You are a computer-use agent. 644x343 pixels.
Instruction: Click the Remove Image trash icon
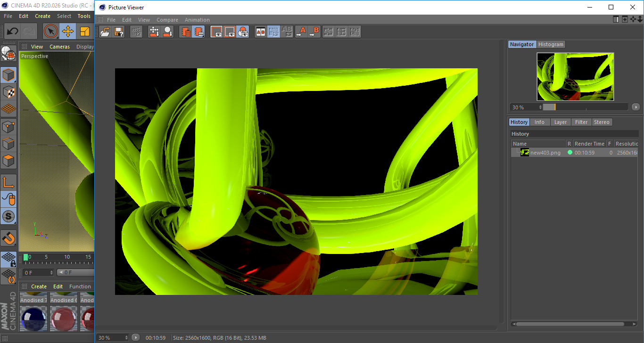(x=186, y=32)
